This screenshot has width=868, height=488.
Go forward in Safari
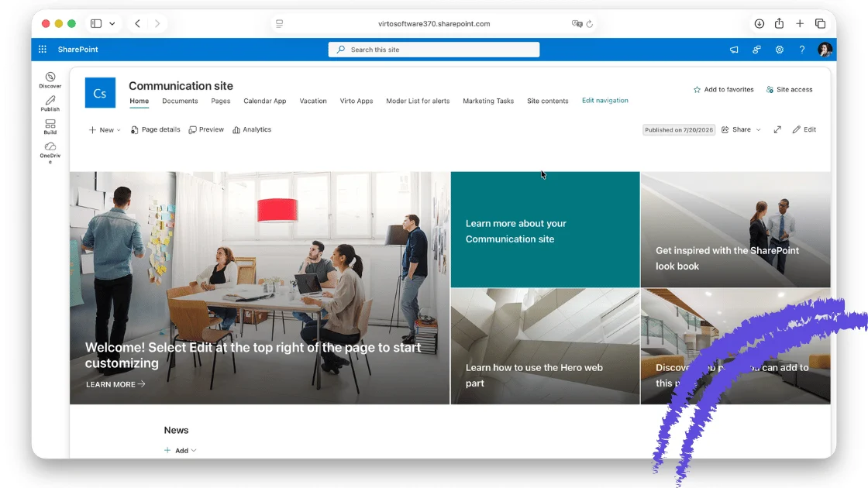(x=157, y=24)
